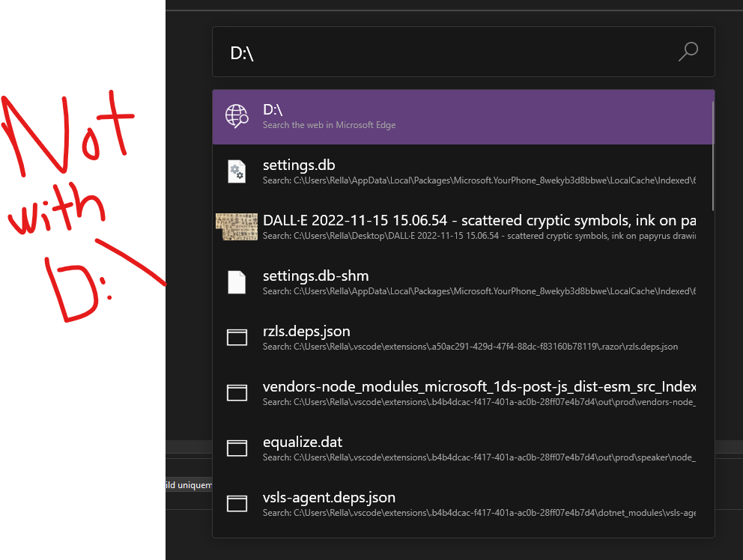Open the settings.db-shm result
The height and width of the screenshot is (560, 743).
[x=463, y=283]
